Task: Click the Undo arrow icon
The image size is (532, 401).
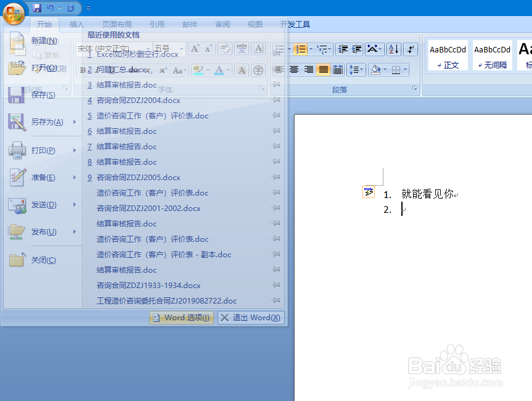Action: point(51,8)
